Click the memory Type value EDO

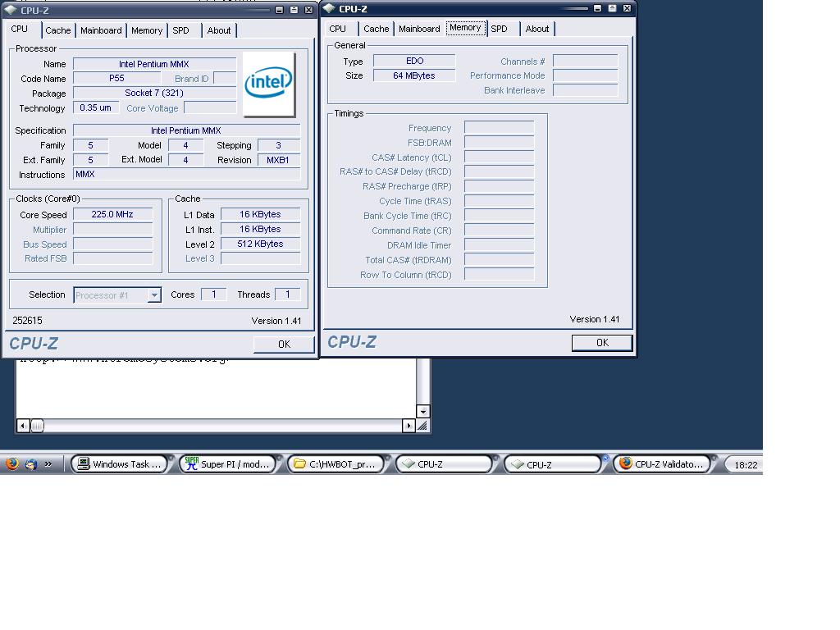point(414,61)
